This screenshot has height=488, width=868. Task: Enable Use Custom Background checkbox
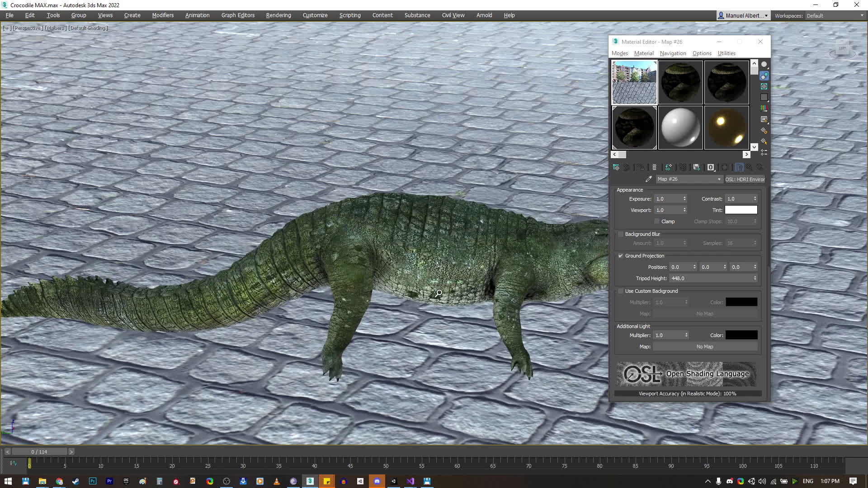pos(621,291)
